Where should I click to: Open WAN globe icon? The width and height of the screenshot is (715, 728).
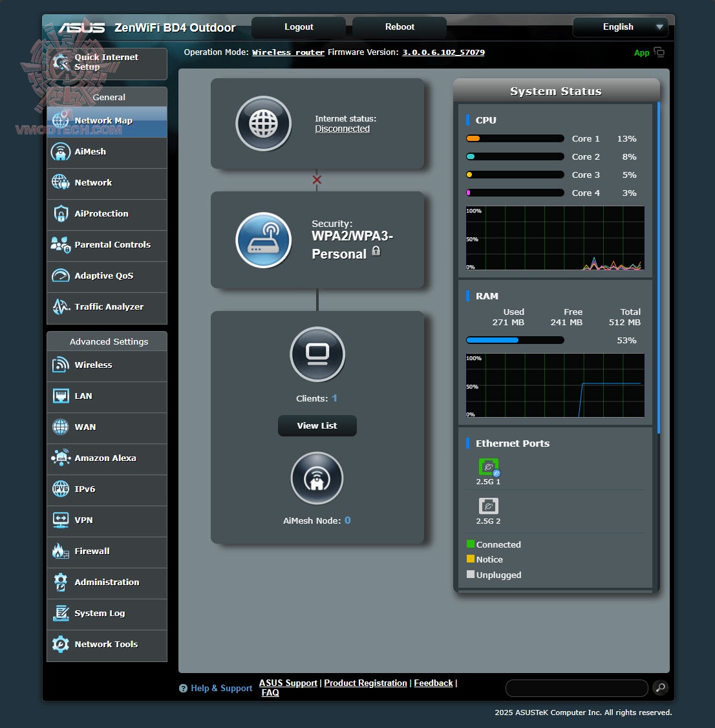pos(61,427)
